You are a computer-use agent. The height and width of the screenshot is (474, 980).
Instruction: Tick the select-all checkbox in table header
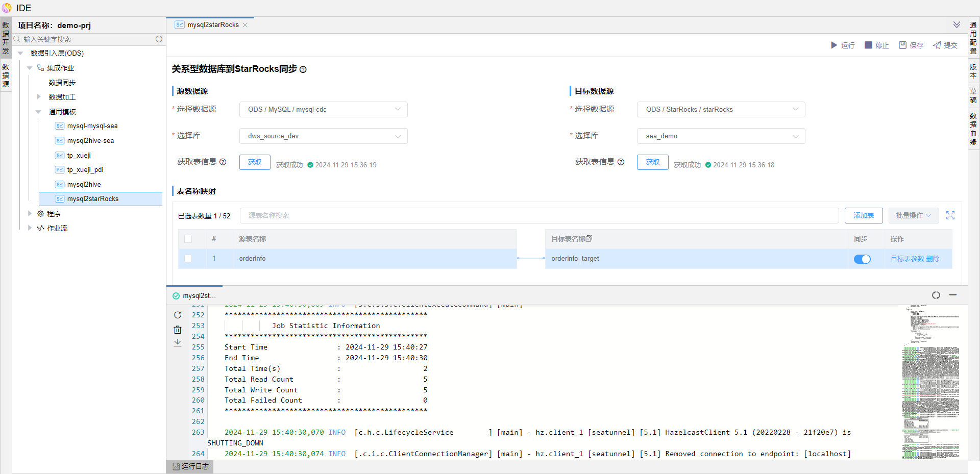point(188,239)
